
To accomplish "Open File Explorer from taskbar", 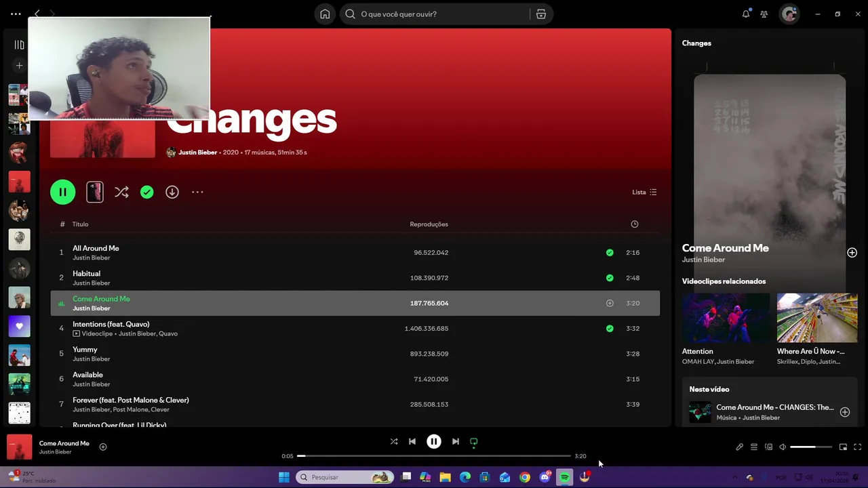I will tap(446, 477).
